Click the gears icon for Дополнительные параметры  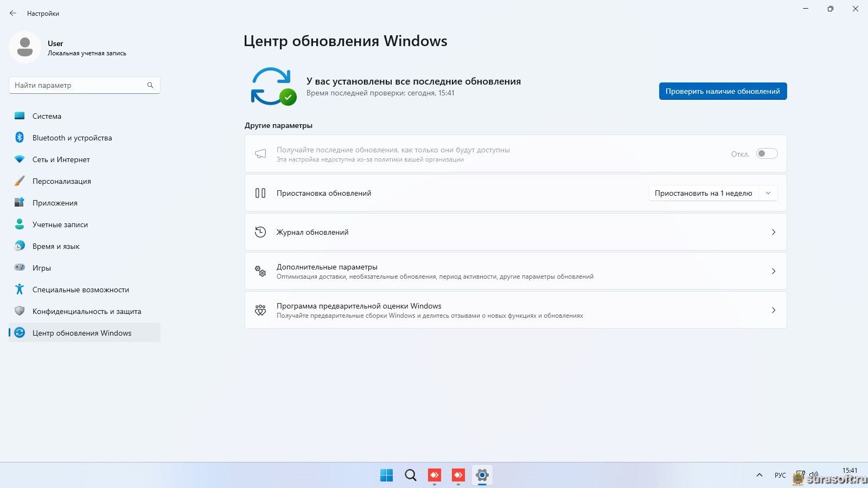coord(260,271)
